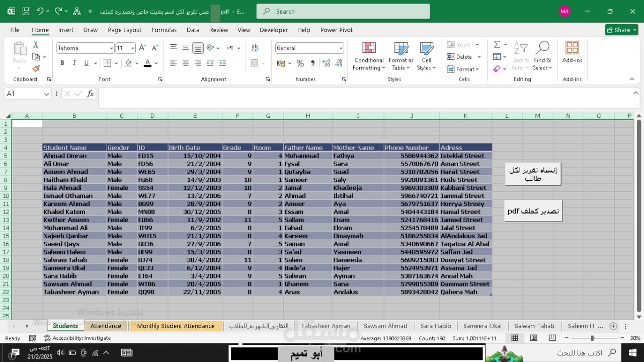Screen dimensions: 644x362
Task: Open the Power Pivot tab
Action: point(337,30)
